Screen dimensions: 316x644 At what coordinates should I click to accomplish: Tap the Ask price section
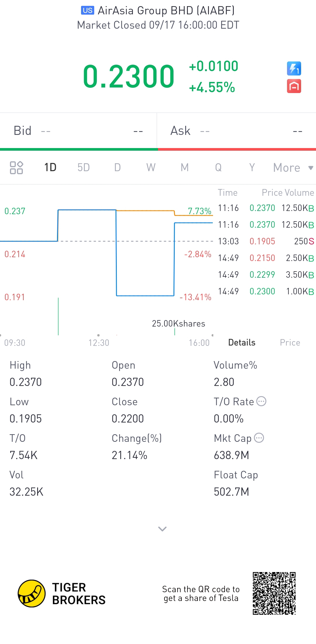coord(236,131)
